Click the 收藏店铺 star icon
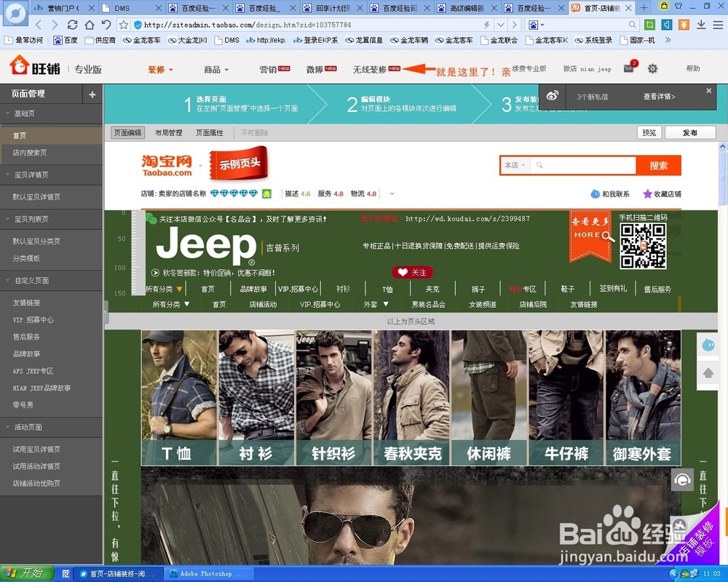This screenshot has height=582, width=728. (x=647, y=194)
